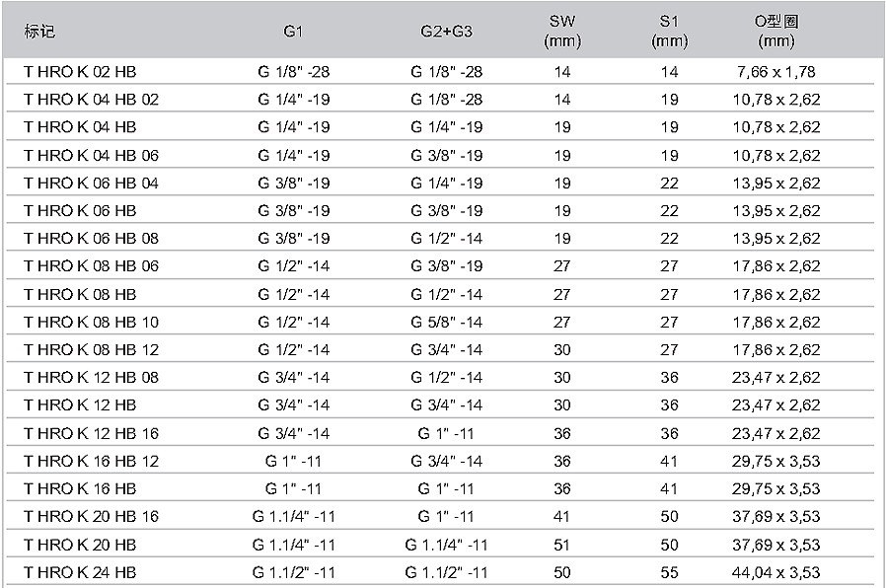Select the T HRO K 06 HB 04 label

(92, 183)
